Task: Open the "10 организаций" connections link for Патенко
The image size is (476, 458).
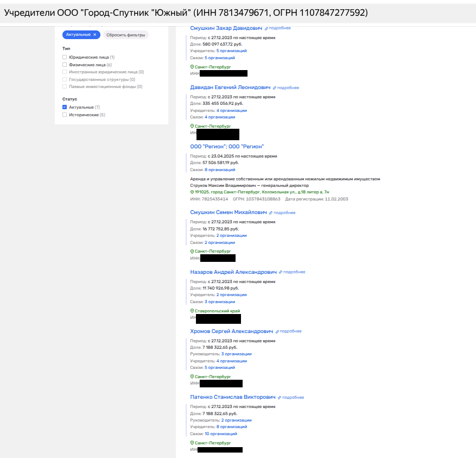Action: pyautogui.click(x=221, y=434)
